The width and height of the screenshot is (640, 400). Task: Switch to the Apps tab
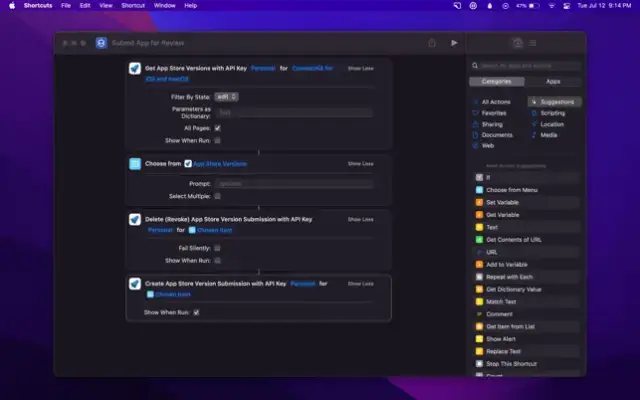click(553, 82)
